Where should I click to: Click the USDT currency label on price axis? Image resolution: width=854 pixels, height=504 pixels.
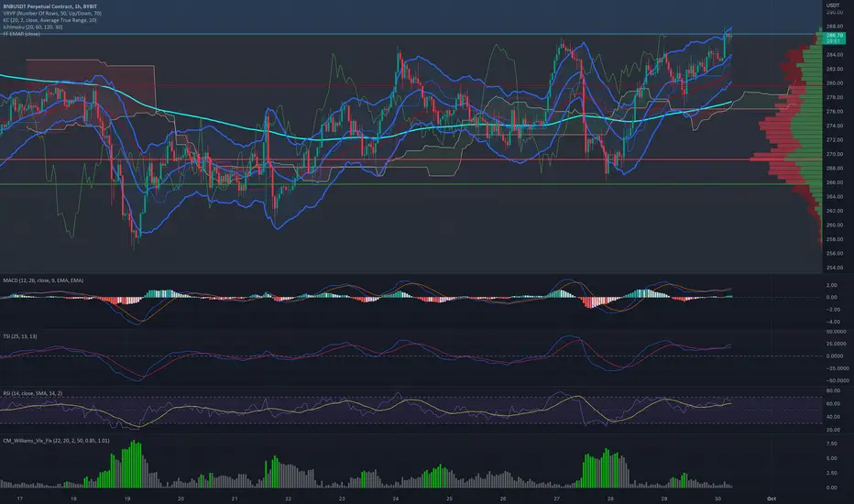point(833,5)
